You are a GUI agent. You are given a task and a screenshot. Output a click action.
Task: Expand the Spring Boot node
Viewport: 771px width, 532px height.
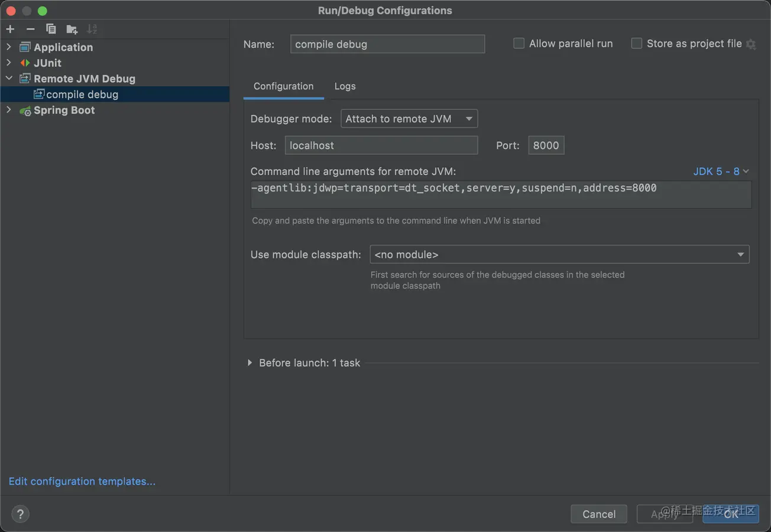coord(8,110)
